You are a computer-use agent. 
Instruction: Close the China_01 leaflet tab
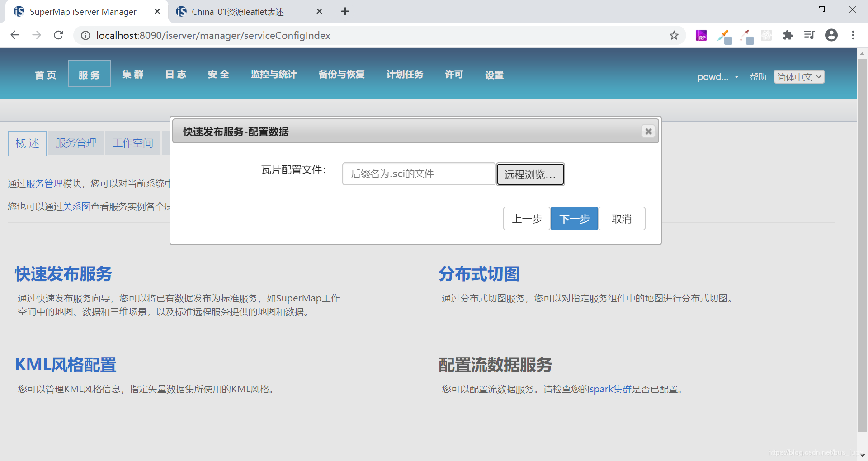319,12
